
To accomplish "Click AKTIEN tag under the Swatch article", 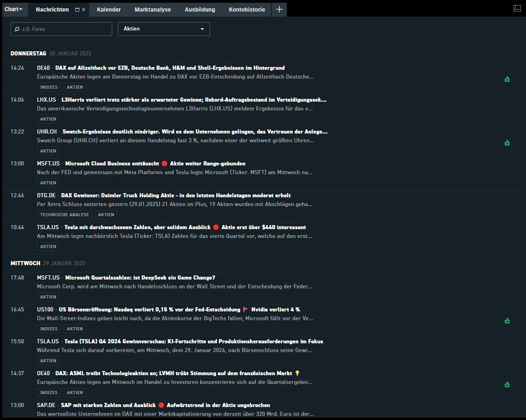I will click(x=48, y=151).
